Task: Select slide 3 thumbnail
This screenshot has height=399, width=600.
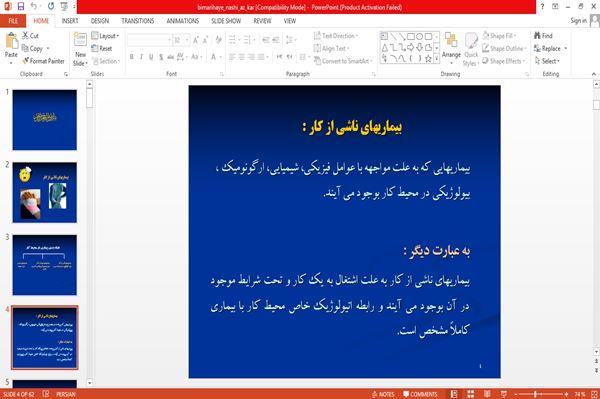Action: [44, 265]
